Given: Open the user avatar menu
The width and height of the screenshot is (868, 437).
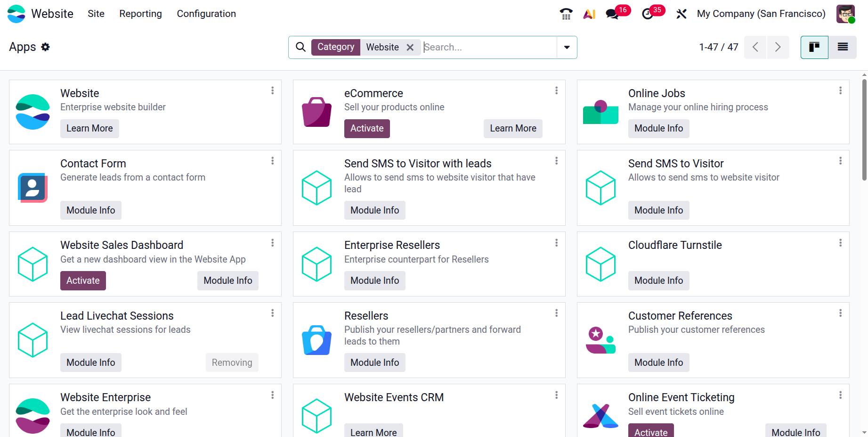Looking at the screenshot, I should (845, 14).
